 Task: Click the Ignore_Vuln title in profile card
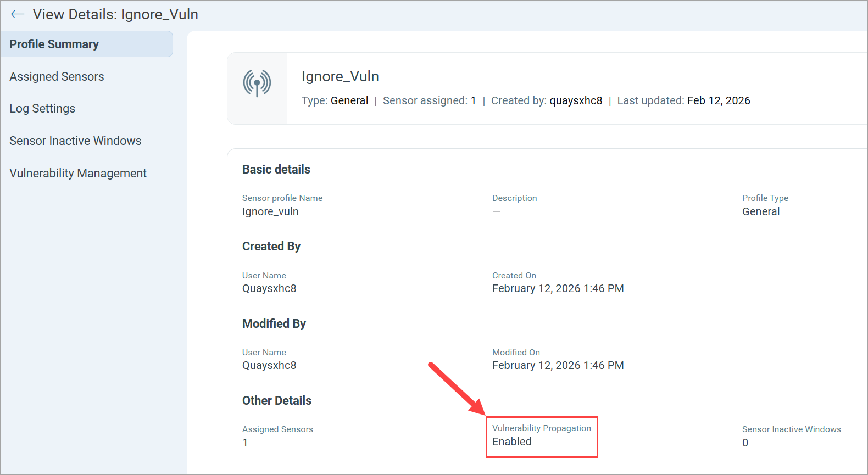point(340,76)
